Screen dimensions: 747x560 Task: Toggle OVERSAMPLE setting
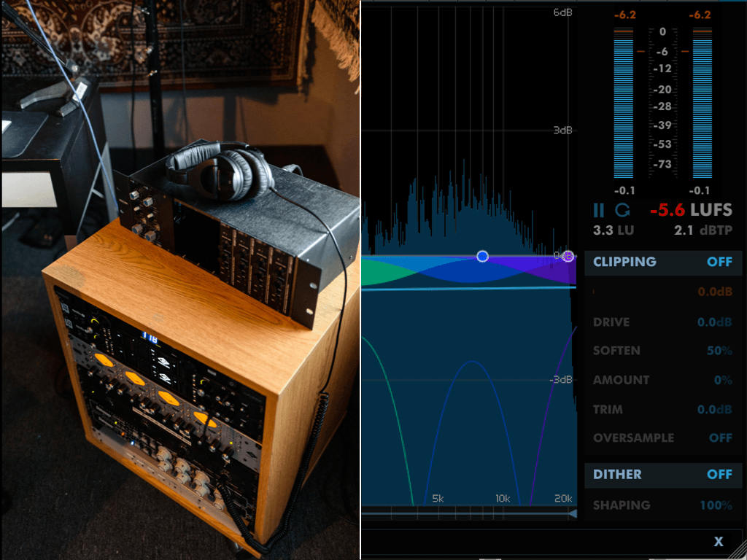720,438
